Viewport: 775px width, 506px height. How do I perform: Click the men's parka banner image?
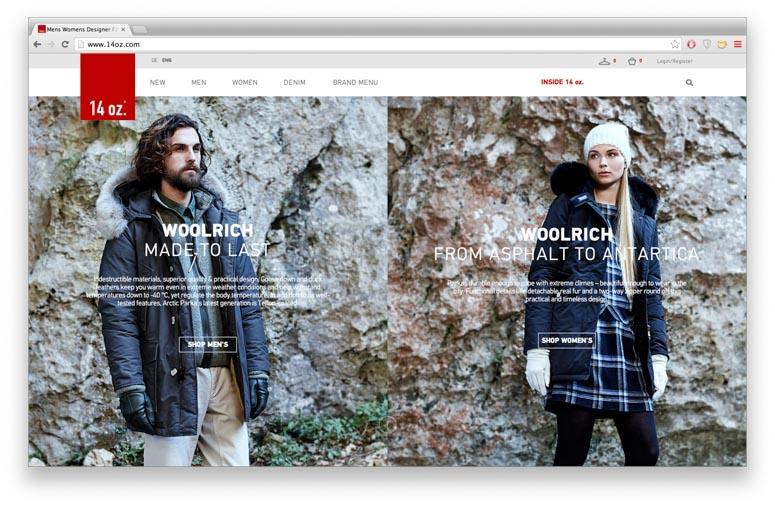point(208,281)
